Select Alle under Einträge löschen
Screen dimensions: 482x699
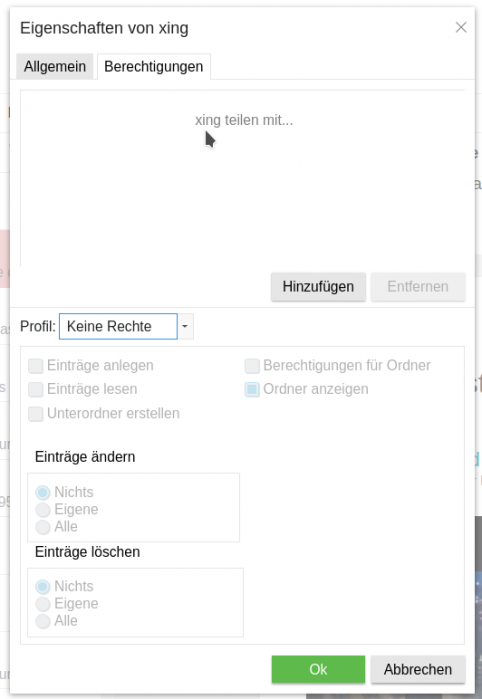click(x=43, y=621)
